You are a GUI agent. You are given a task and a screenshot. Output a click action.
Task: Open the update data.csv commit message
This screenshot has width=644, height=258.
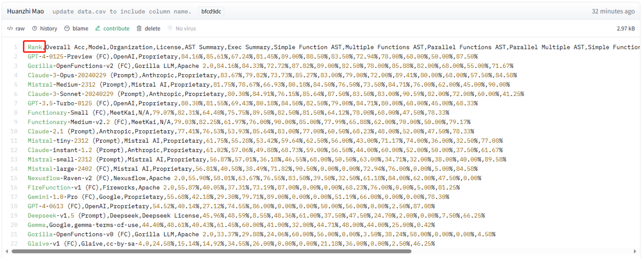pos(122,11)
